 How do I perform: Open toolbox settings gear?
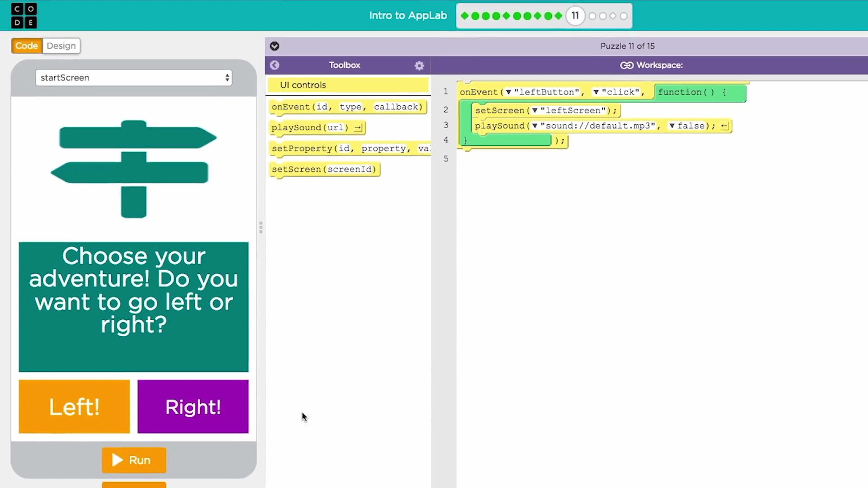[419, 66]
